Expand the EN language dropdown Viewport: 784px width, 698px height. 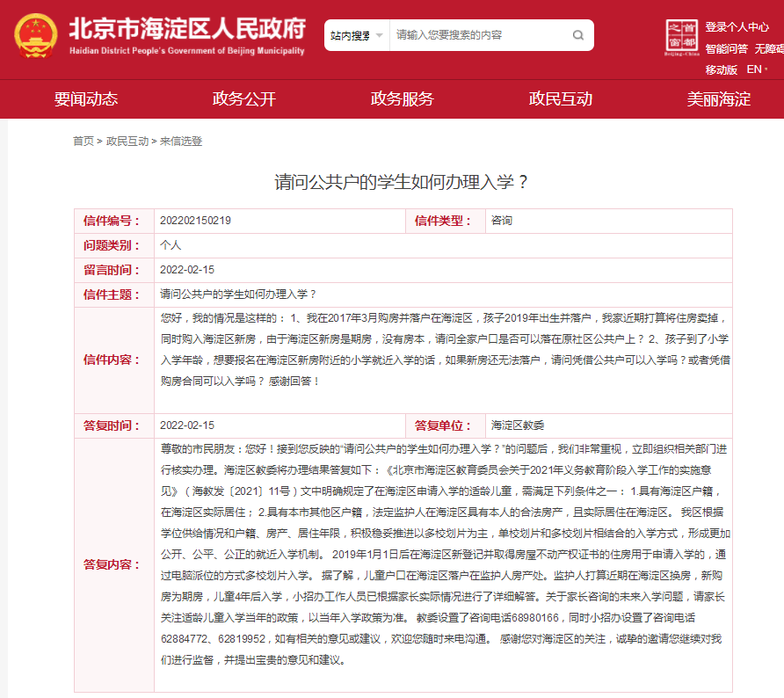coord(757,69)
